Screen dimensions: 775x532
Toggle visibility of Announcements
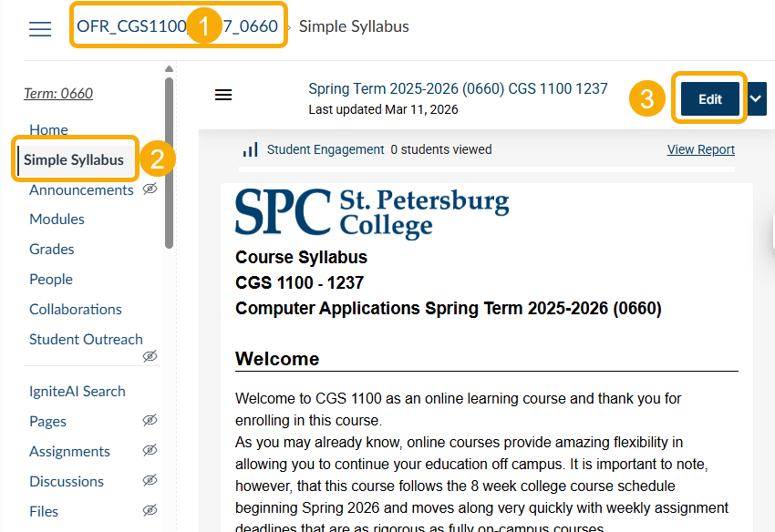click(x=150, y=189)
